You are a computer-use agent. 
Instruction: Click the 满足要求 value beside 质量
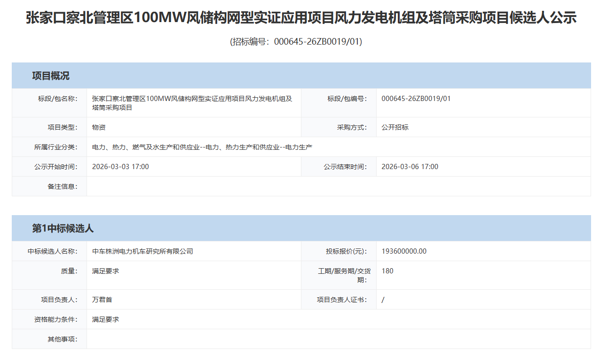click(105, 271)
